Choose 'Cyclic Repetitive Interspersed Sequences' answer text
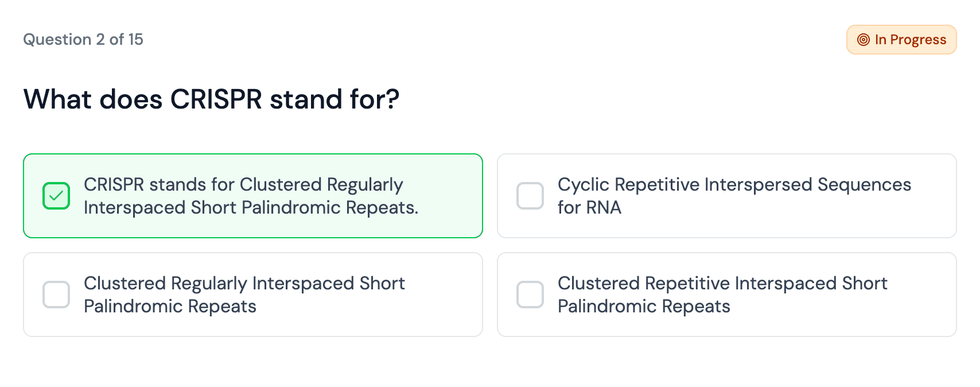Viewport: 980px width, 387px height. click(x=734, y=185)
